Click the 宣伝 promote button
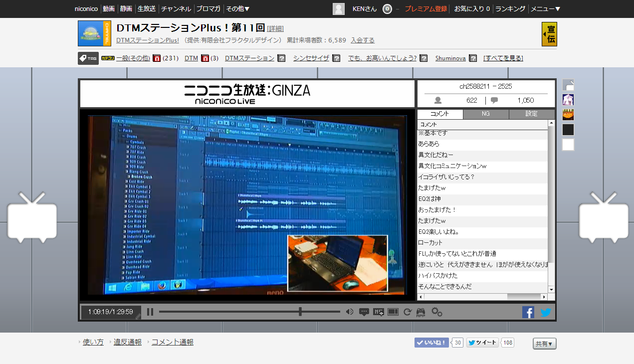The height and width of the screenshot is (364, 634). (549, 34)
